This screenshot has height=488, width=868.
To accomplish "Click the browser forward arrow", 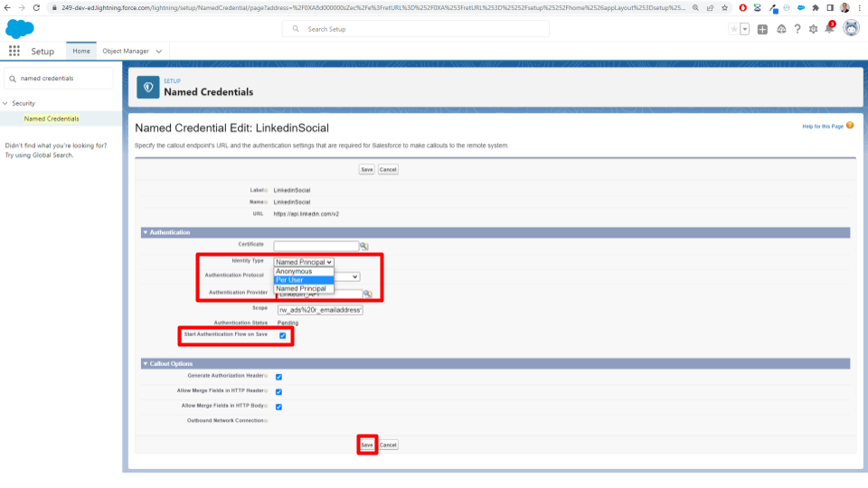I will tap(22, 8).
